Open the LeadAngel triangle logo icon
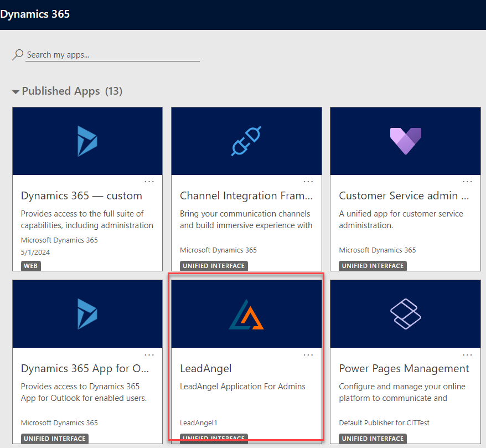Image resolution: width=486 pixels, height=448 pixels. pos(246,314)
